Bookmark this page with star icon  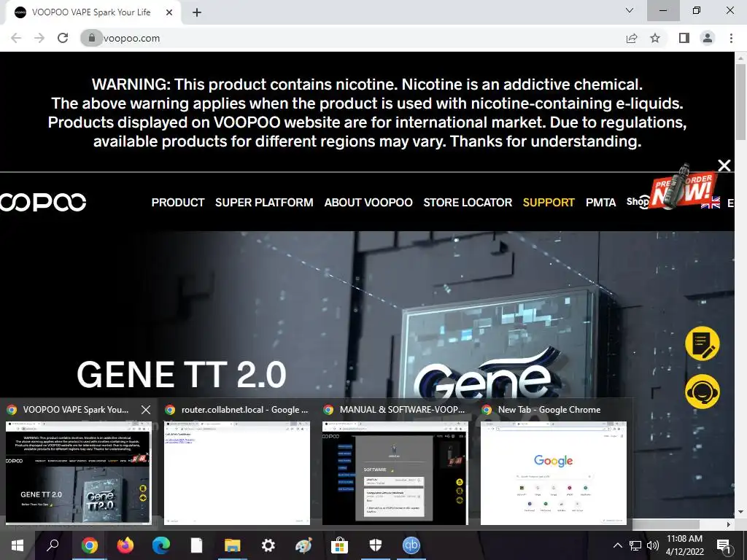[655, 38]
